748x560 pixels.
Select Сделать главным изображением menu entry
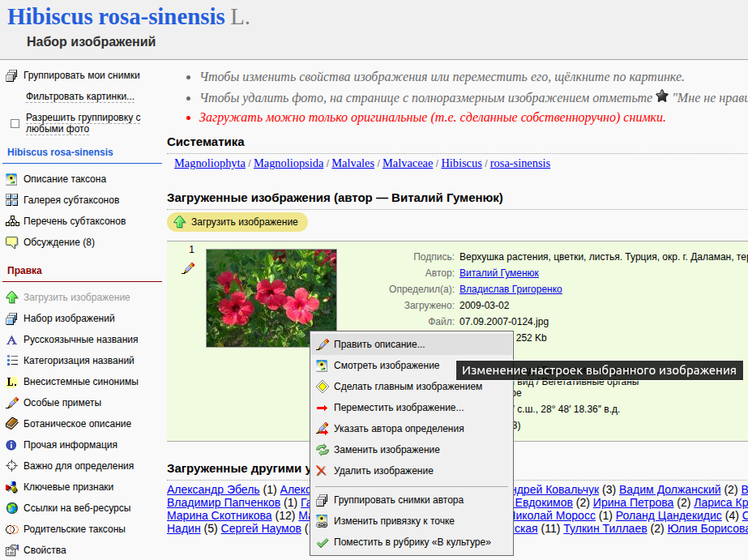(412, 387)
